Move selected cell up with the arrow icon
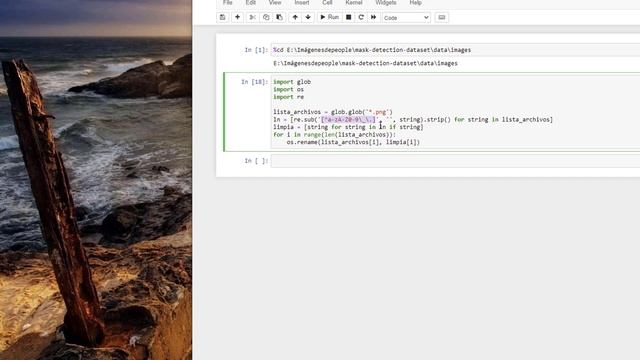Screen dimensions: 640x360 (x=295, y=18)
